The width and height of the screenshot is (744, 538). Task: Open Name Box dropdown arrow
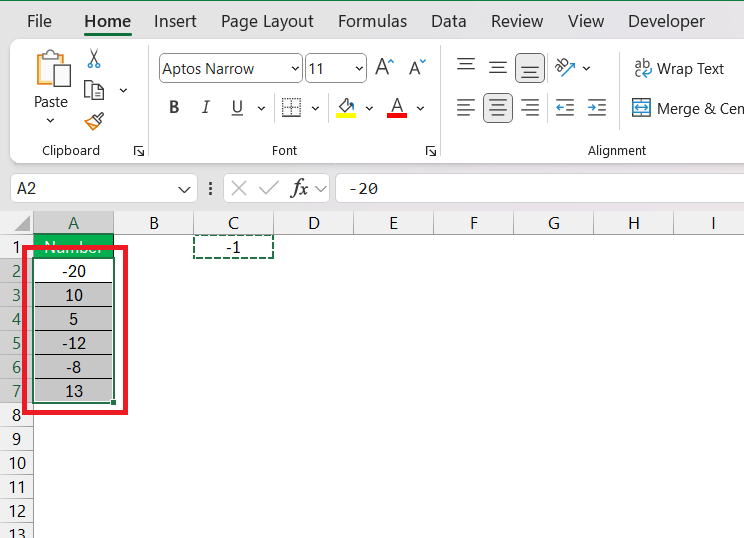pos(184,189)
